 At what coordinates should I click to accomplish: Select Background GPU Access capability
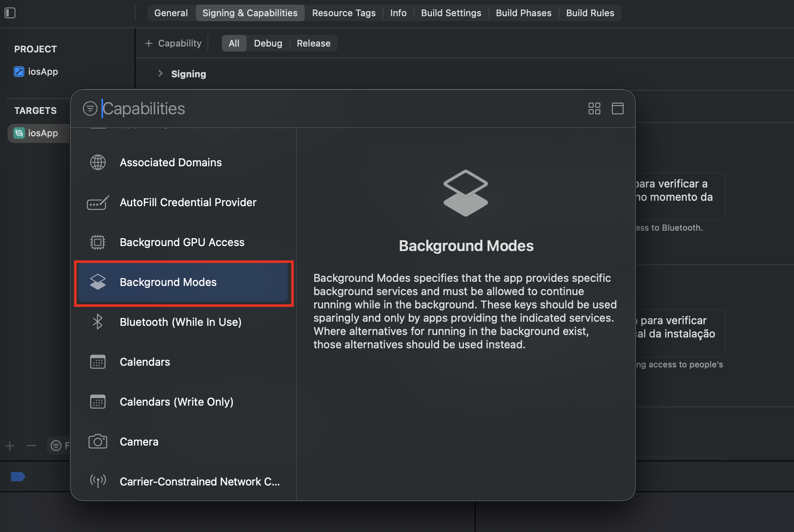click(x=183, y=242)
